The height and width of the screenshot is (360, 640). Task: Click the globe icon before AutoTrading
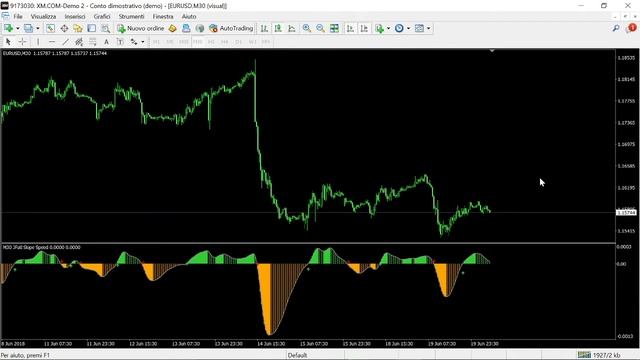click(x=200, y=28)
